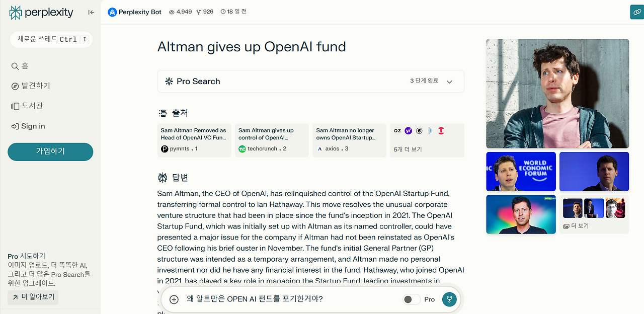The width and height of the screenshot is (644, 314).
Task: Open the 도서관 library icon
Action: (x=16, y=106)
